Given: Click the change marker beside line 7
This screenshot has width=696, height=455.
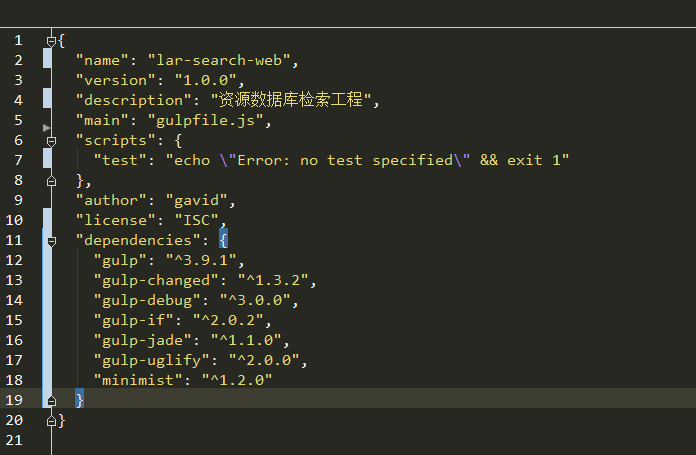Looking at the screenshot, I should 47,160.
